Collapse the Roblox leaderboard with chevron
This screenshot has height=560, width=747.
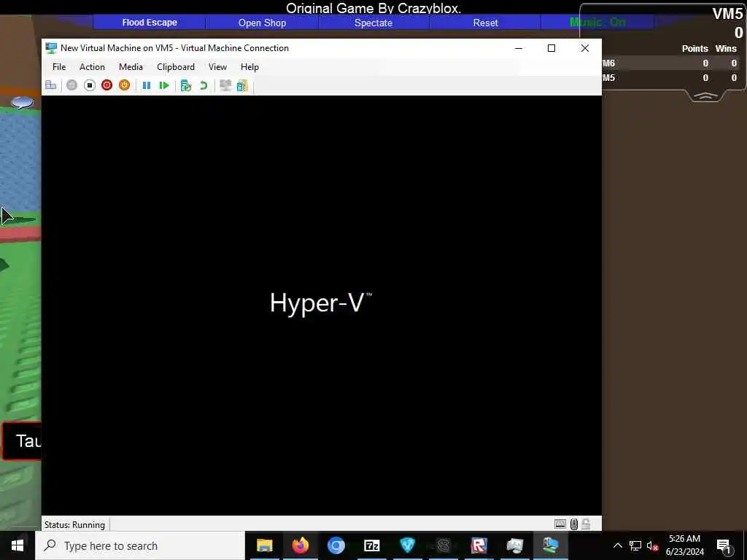[x=705, y=96]
